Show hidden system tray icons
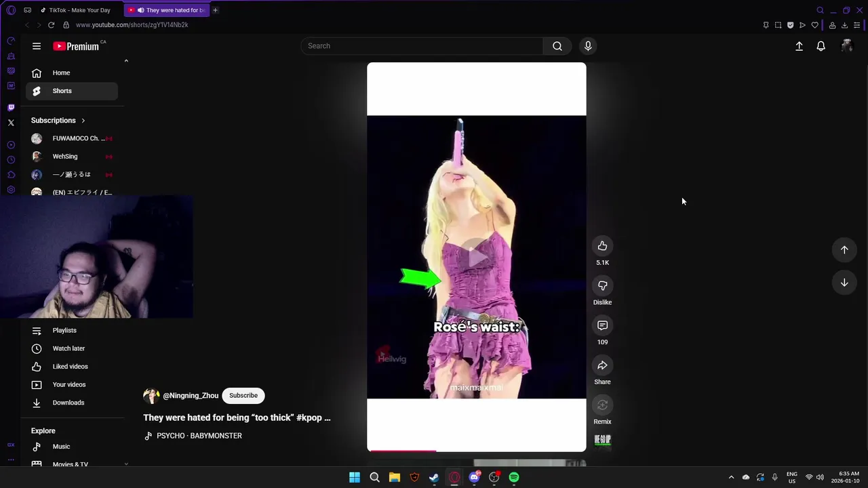Screen dimensions: 868x488 (731, 477)
